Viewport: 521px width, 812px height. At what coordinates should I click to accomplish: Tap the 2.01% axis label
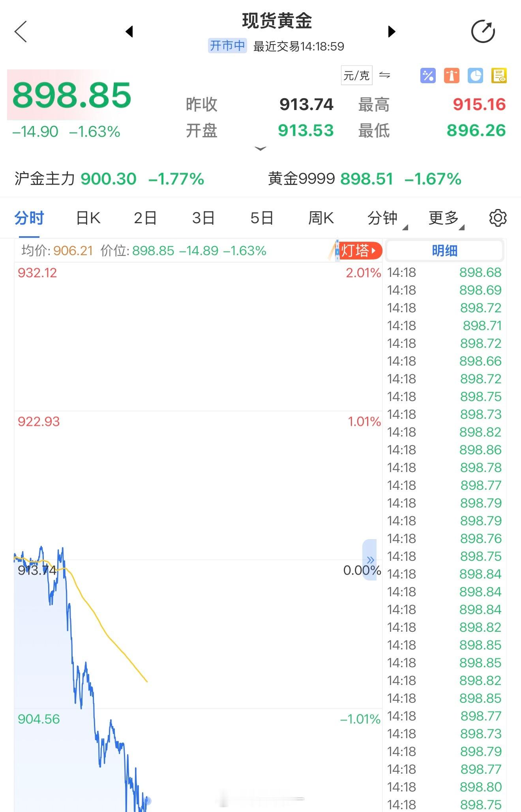coord(364,273)
